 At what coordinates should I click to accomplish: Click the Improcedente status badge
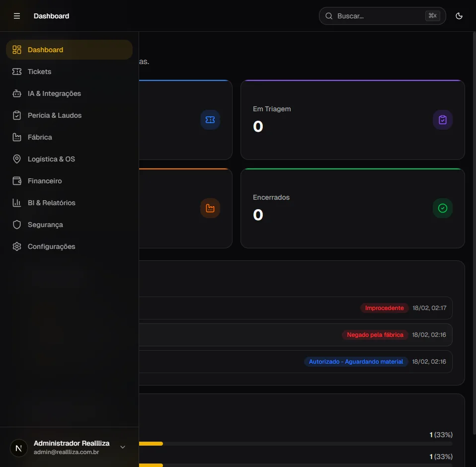pos(384,308)
